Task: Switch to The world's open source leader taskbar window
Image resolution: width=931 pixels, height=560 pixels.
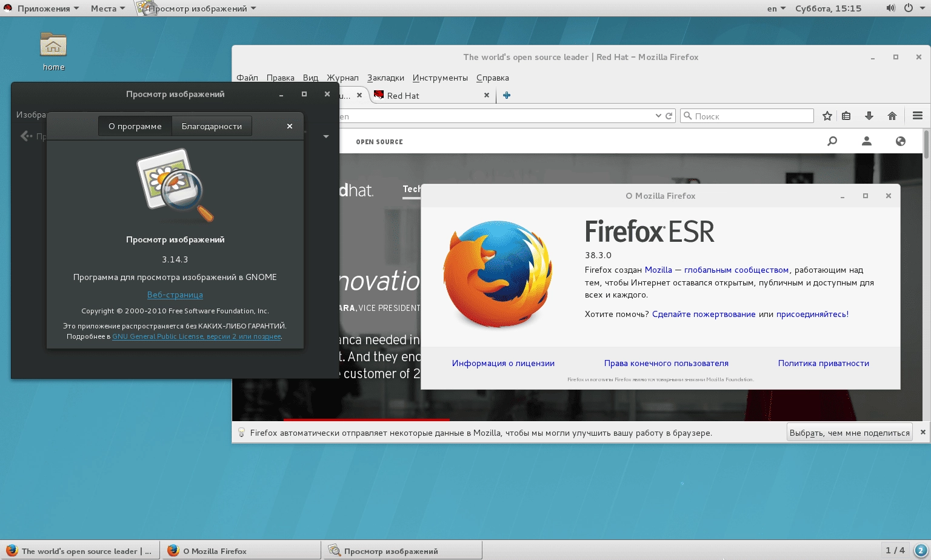Action: 80,550
